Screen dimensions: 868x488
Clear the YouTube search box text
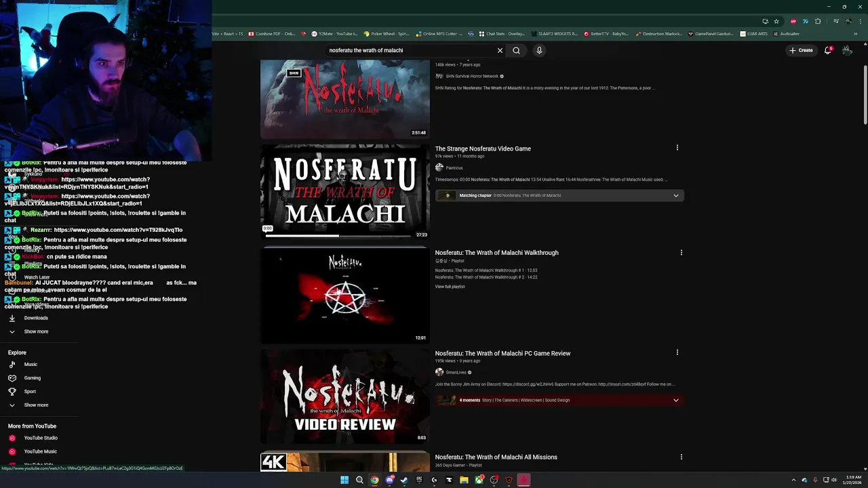coord(500,50)
